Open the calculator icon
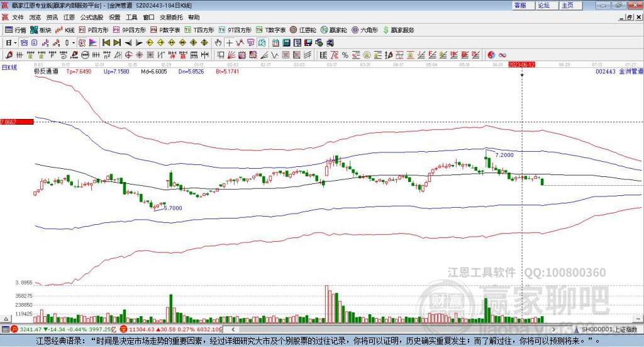This screenshot has width=644, height=347. coord(287,43)
